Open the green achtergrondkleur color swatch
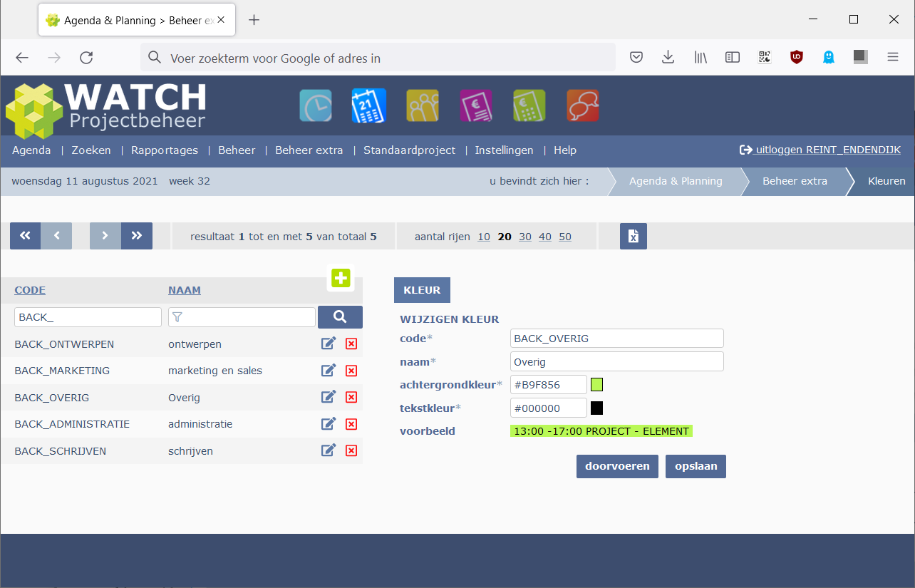Viewport: 915px width, 588px height. click(597, 385)
